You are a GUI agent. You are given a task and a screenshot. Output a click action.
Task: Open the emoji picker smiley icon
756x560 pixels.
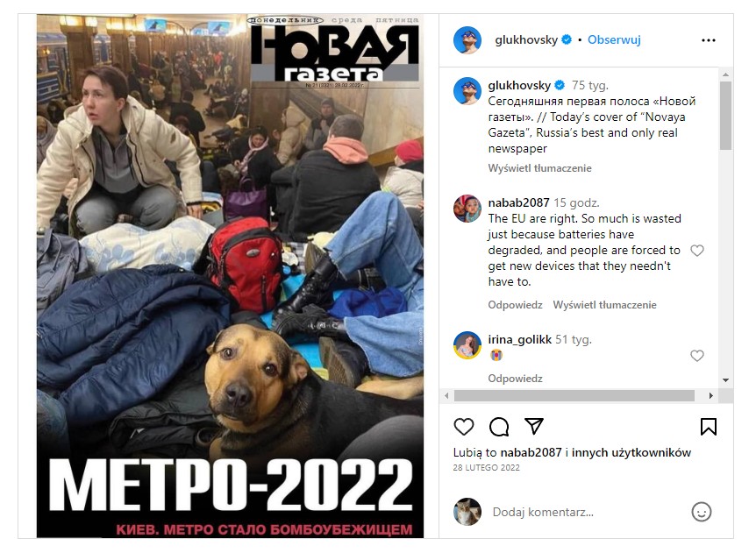pos(702,512)
